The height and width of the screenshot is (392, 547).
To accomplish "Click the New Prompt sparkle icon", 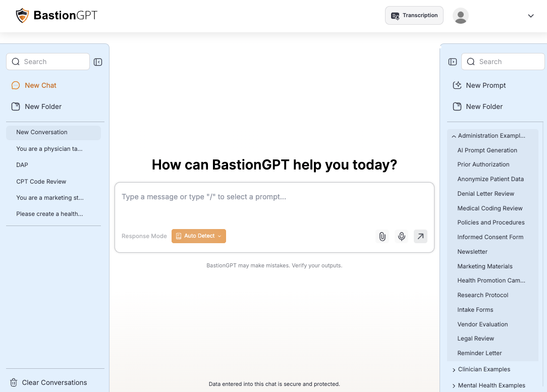I will (457, 85).
